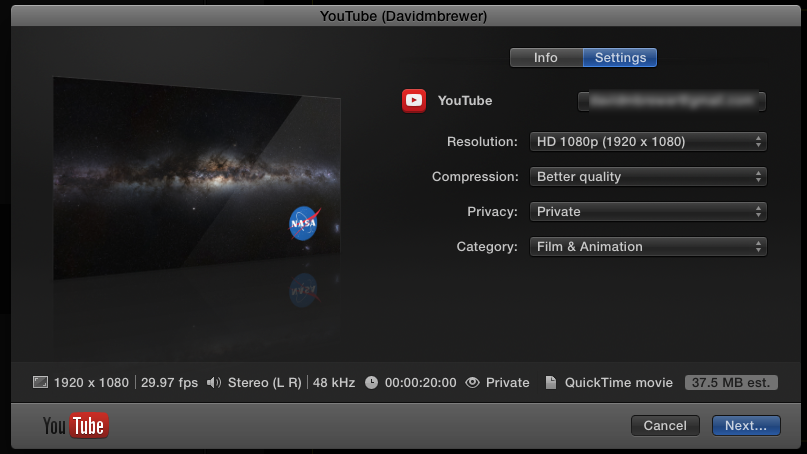Image resolution: width=807 pixels, height=454 pixels.
Task: Click the 1920 x 1080 status text
Action: tap(91, 382)
